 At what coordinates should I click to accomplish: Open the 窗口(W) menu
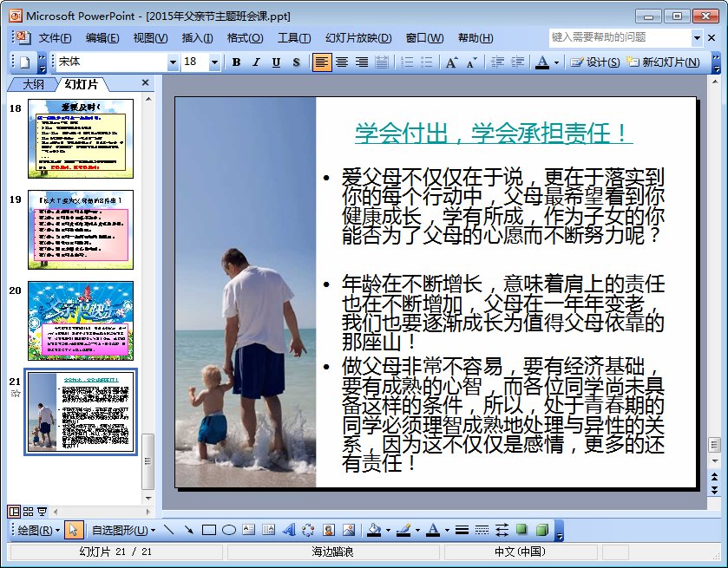[x=425, y=38]
